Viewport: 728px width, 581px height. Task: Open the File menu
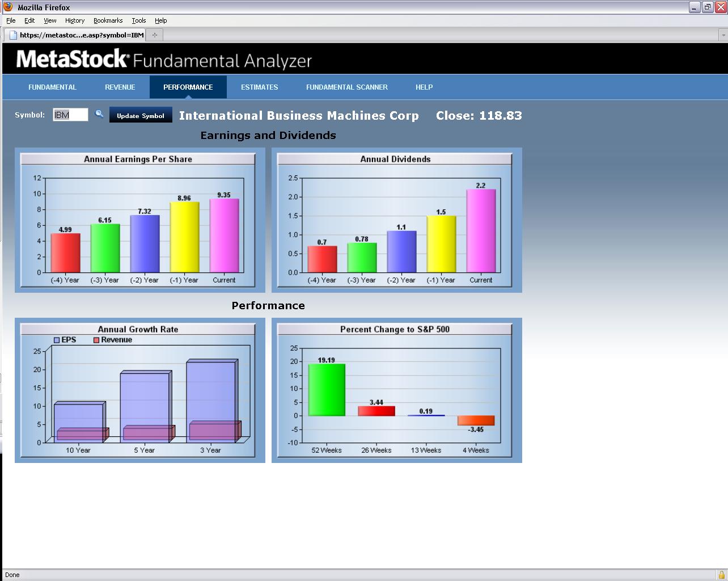(11, 20)
